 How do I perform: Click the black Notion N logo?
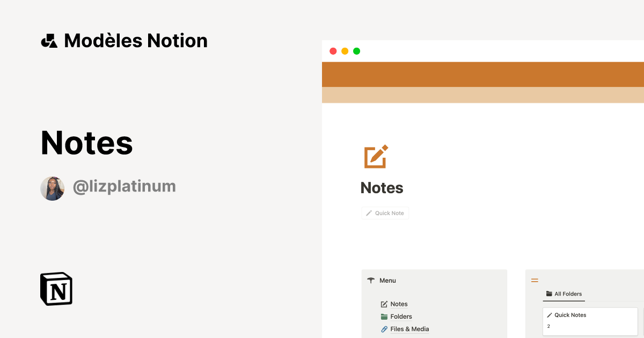pyautogui.click(x=55, y=289)
